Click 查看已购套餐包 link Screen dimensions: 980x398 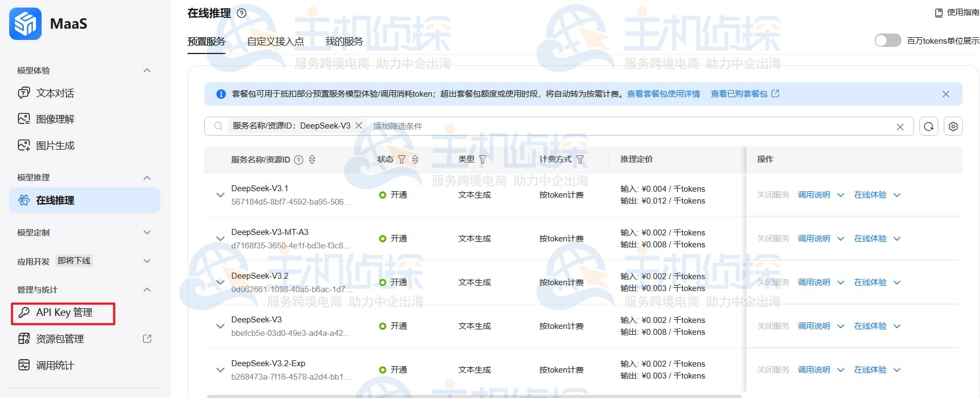coord(739,94)
